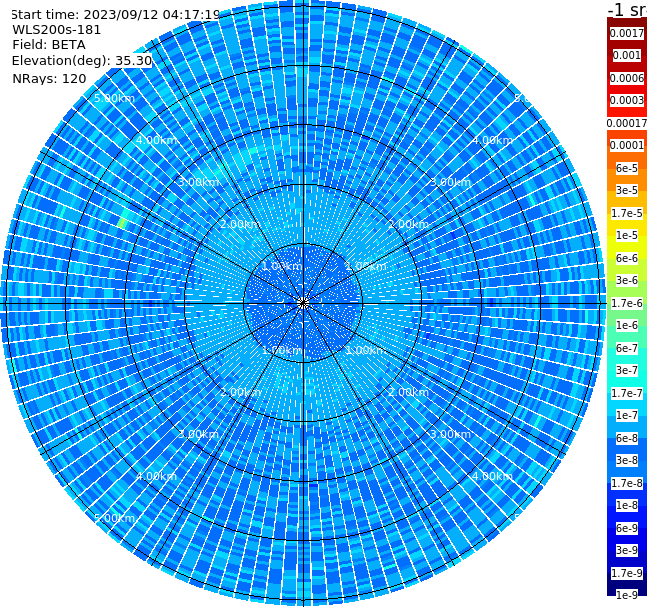Click the 1.7e-7 colorbar label
Viewport: 647px width, 607px height.
point(627,393)
